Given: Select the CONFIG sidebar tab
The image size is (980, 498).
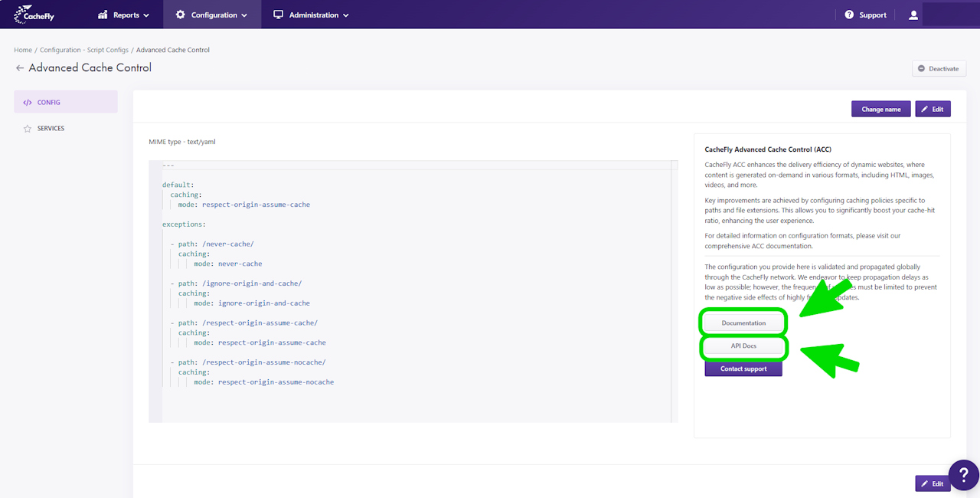Looking at the screenshot, I should point(66,102).
